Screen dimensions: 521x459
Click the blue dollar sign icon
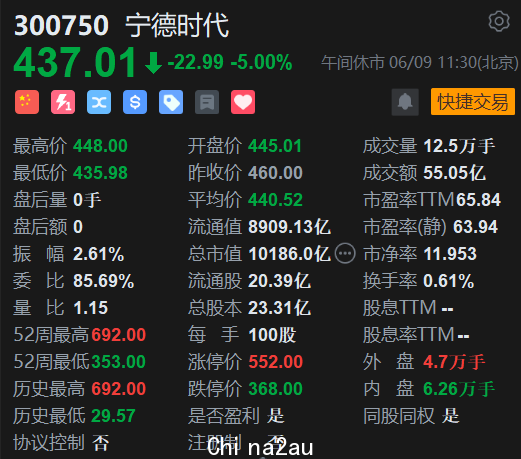[x=135, y=102]
